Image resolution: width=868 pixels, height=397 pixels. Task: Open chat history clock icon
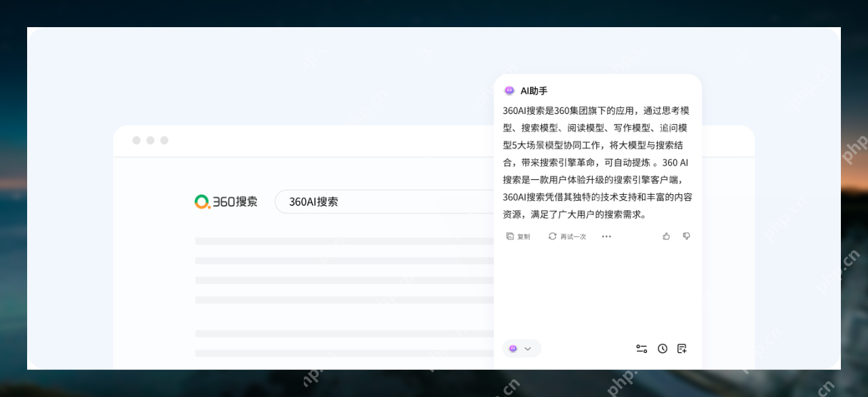[x=663, y=348]
